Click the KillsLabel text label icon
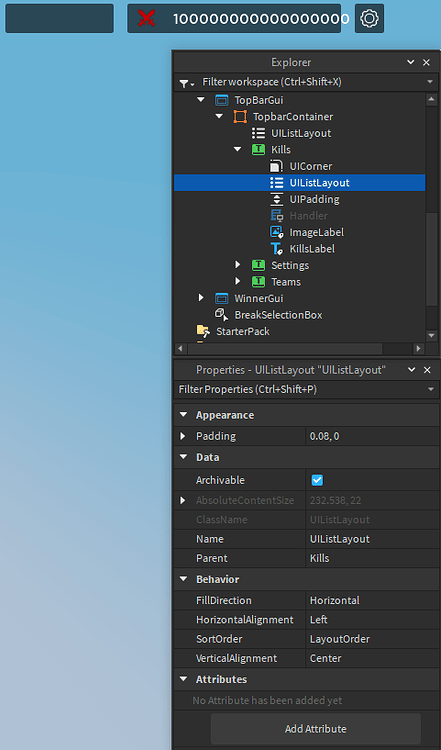The width and height of the screenshot is (441, 750). (276, 249)
